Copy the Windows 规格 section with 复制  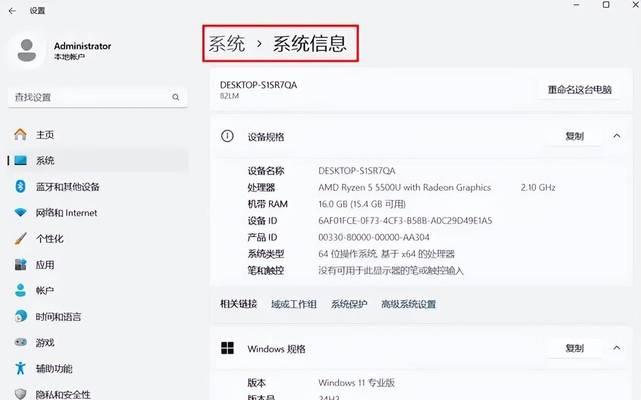pyautogui.click(x=574, y=348)
